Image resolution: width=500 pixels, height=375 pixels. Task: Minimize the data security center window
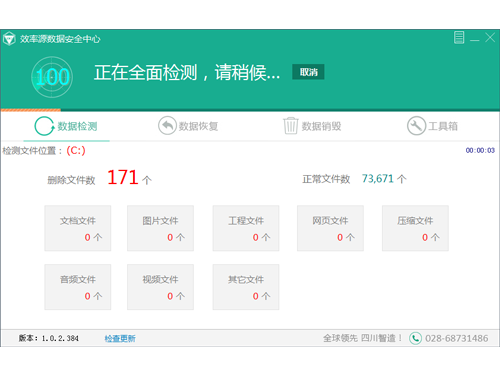[475, 40]
